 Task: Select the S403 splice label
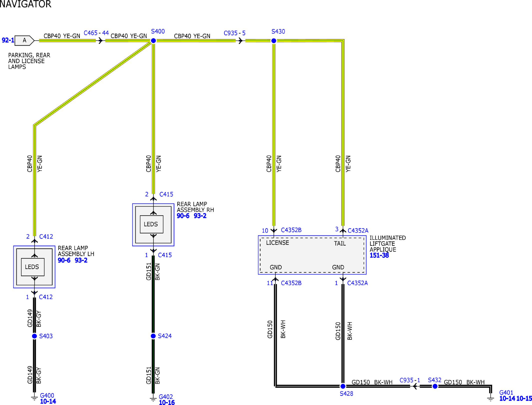tap(46, 336)
